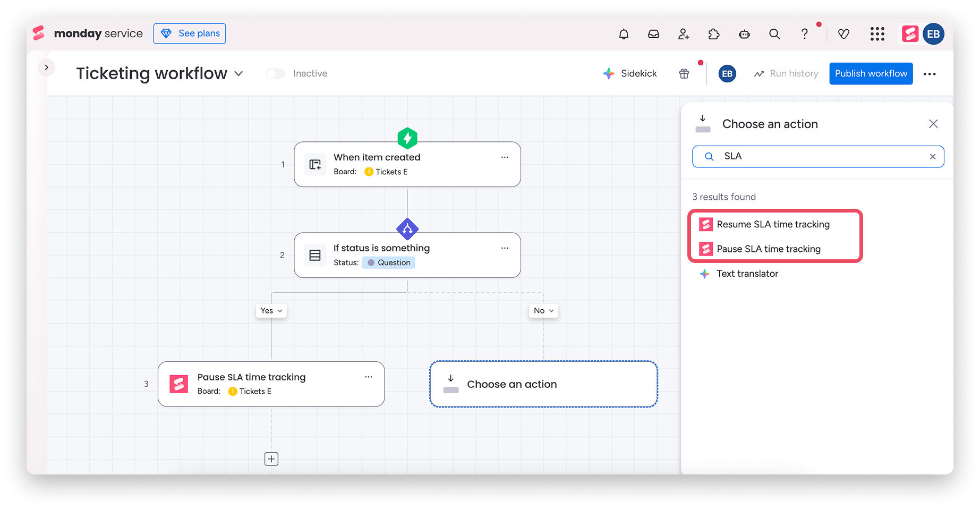Open the nine-dot products switcher

[x=877, y=34]
